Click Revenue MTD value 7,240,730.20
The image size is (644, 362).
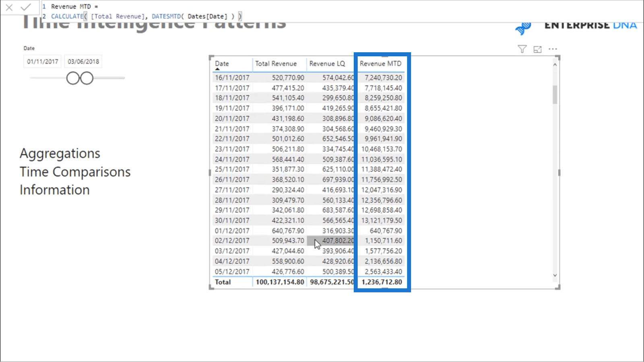(x=383, y=78)
